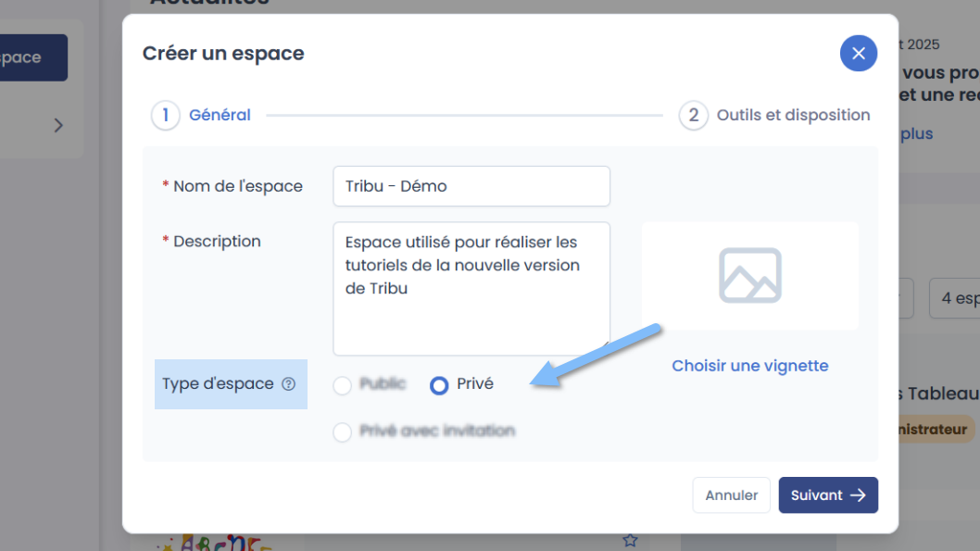Expand the sidebar chevron arrow
980x551 pixels.
pos(58,126)
